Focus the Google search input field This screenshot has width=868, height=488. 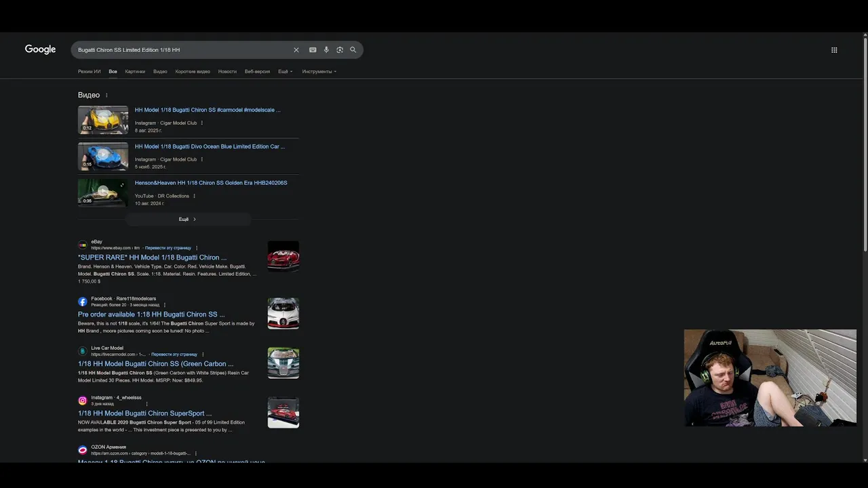[183, 50]
